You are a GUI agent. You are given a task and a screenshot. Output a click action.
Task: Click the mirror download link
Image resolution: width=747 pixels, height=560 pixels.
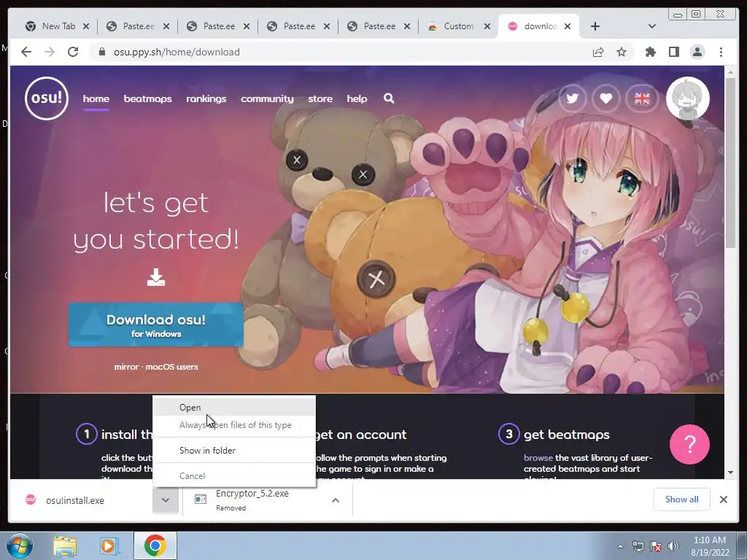point(126,367)
